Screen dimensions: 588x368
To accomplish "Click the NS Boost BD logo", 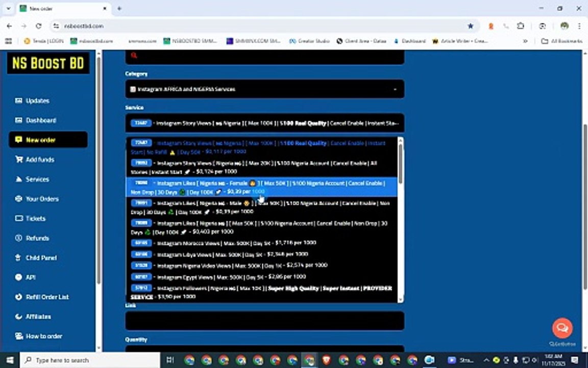I will click(48, 63).
